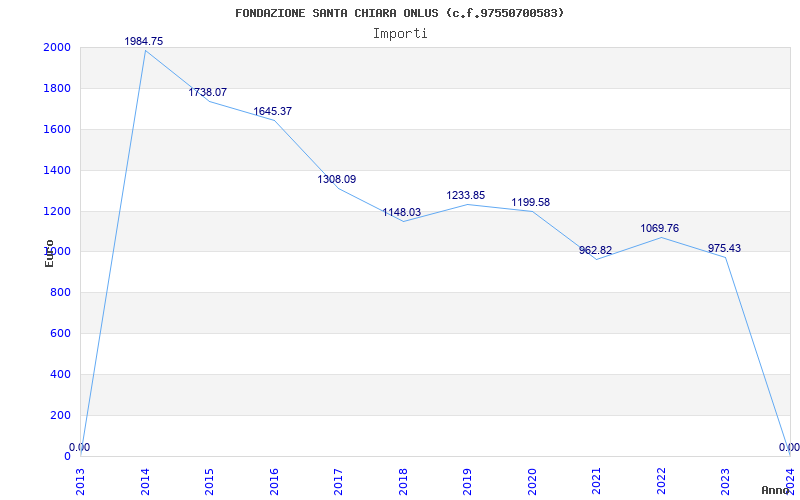
Task: Select the 1645.37 data label
Action: [x=272, y=111]
